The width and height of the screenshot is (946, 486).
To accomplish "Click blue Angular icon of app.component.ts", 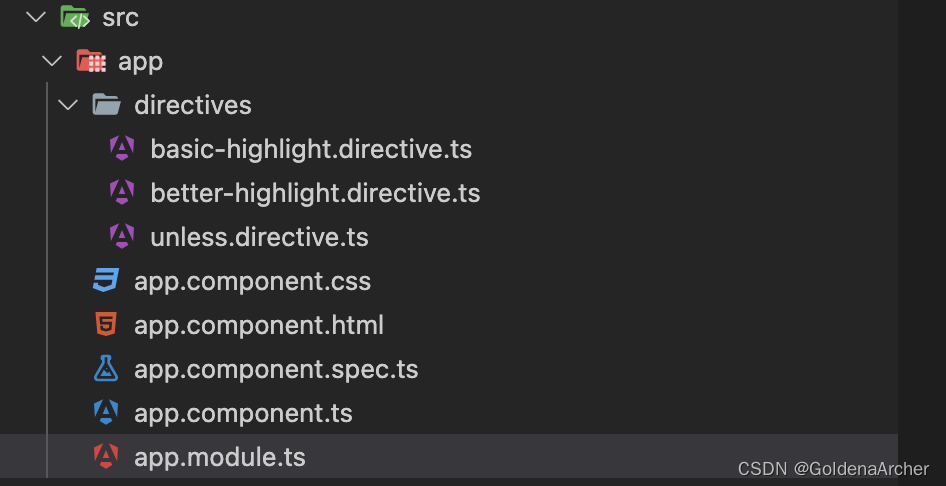I will pos(106,413).
